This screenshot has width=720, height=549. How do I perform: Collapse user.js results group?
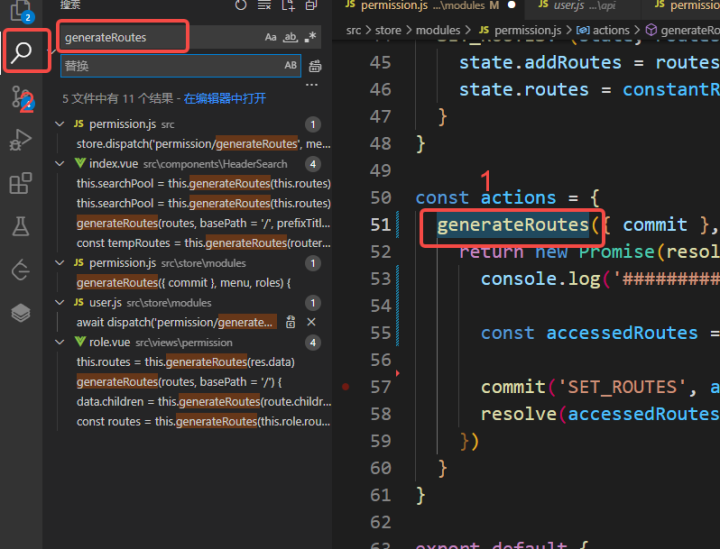[60, 303]
